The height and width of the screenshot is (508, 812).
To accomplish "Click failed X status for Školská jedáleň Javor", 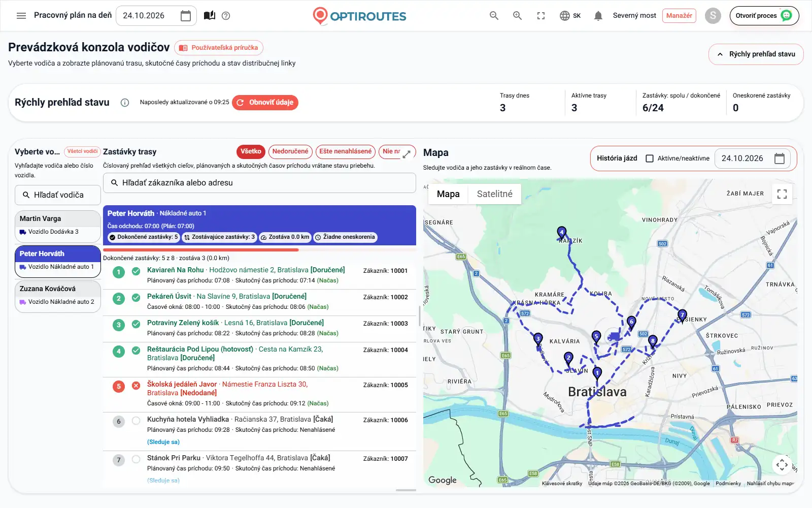I will 136,386.
